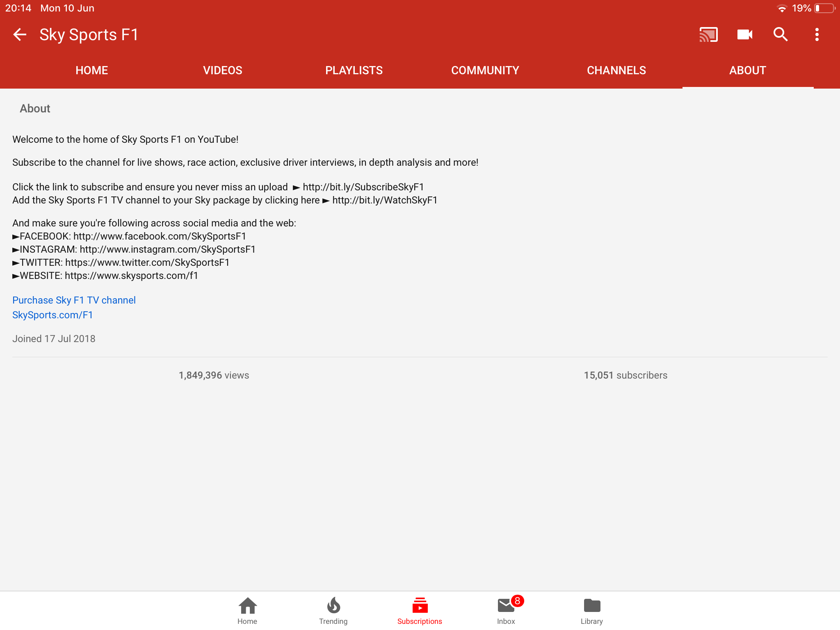The width and height of the screenshot is (840, 630).
Task: Go to Home in bottom navigation
Action: [x=247, y=611]
